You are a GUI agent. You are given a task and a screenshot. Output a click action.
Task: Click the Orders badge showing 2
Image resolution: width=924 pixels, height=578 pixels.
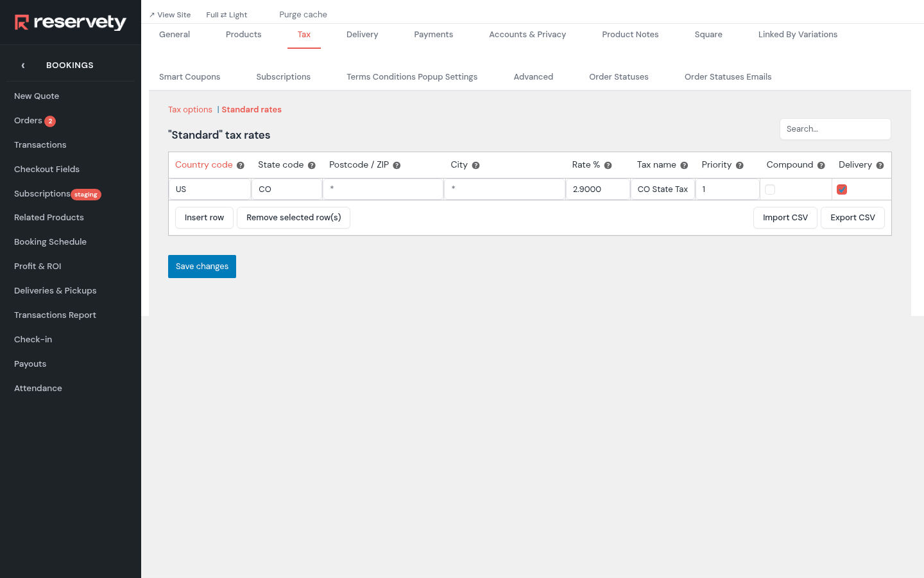50,121
